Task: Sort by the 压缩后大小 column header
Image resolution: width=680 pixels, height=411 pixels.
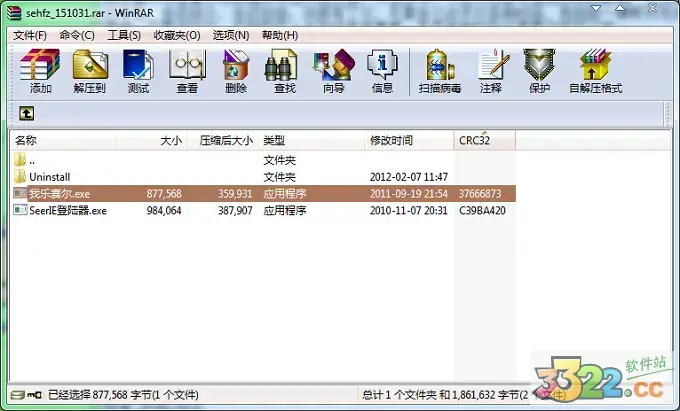Action: tap(223, 140)
